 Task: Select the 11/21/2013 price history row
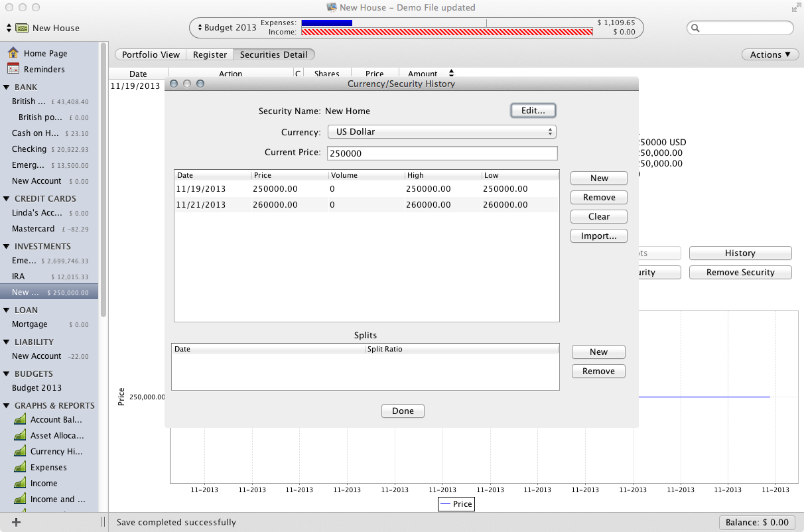pyautogui.click(x=366, y=205)
